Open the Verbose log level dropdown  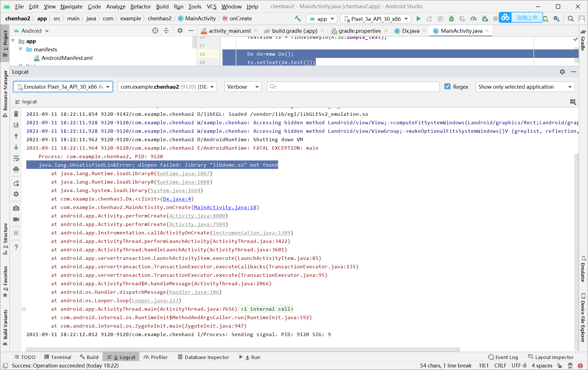pos(243,87)
